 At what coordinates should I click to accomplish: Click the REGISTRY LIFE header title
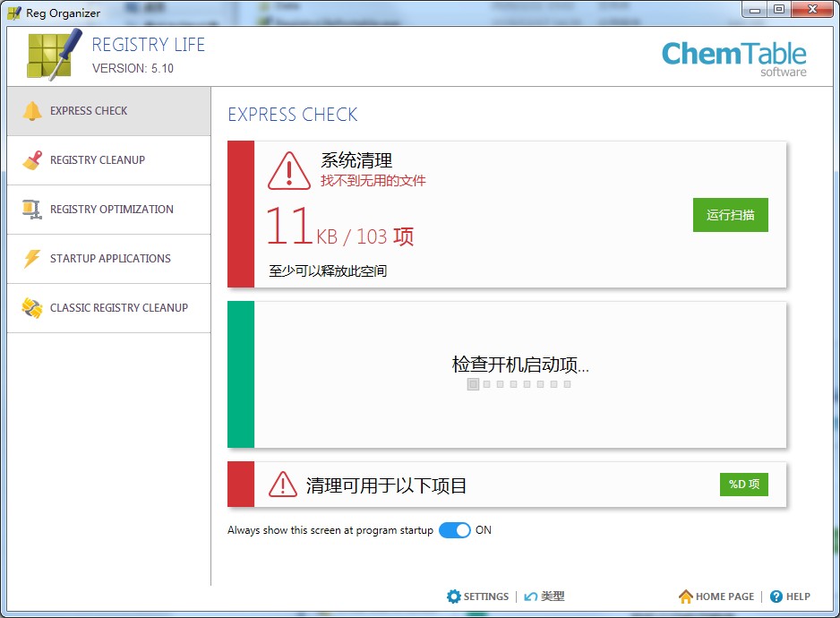coord(149,45)
